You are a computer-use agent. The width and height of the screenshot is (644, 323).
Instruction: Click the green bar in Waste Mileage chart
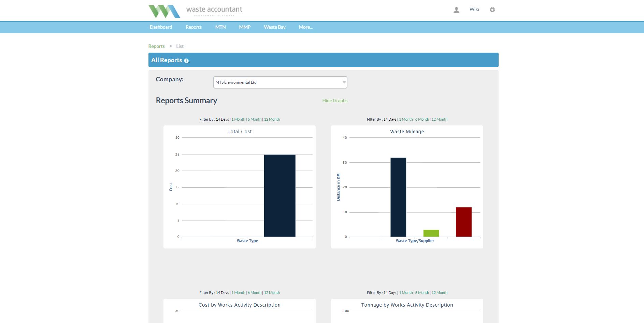pyautogui.click(x=431, y=233)
